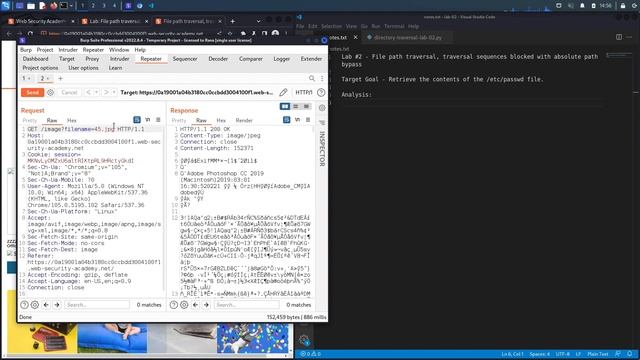Viewport: 640px width, 360px height.
Task: Open the Response hamburger menu icon
Action: [x=308, y=120]
